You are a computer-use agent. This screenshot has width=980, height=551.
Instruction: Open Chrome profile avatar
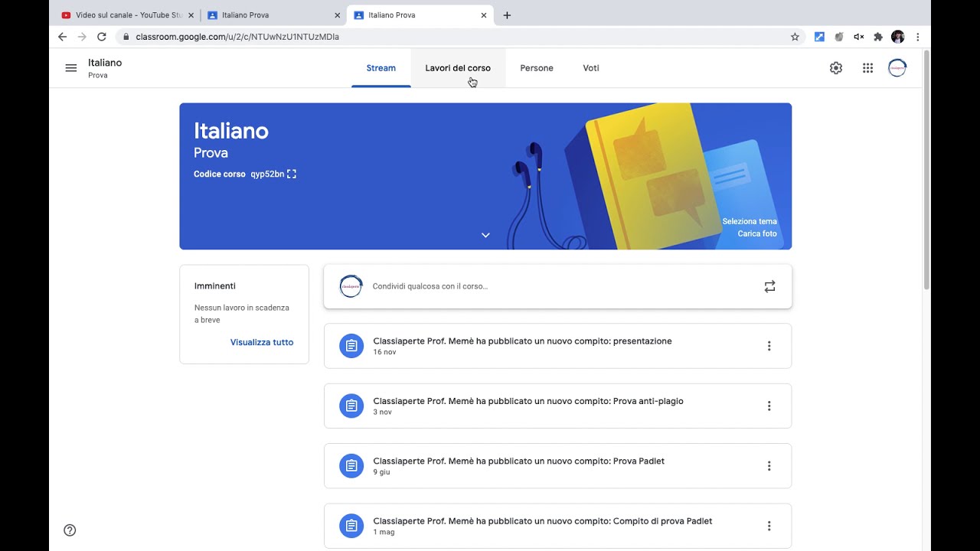click(898, 37)
